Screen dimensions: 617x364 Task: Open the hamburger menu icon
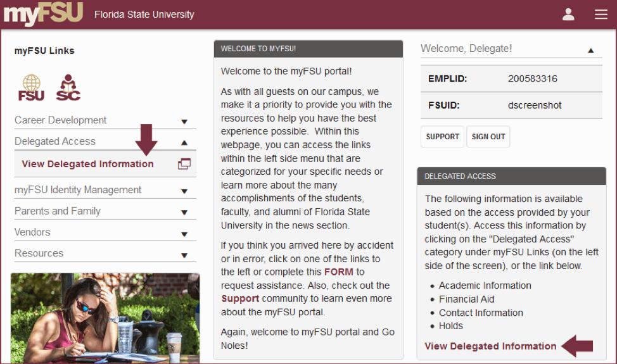point(601,14)
